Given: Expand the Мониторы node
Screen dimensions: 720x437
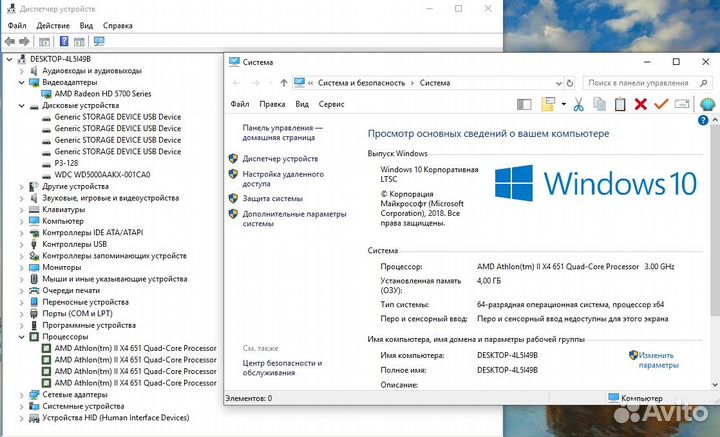Looking at the screenshot, I should 22,268.
